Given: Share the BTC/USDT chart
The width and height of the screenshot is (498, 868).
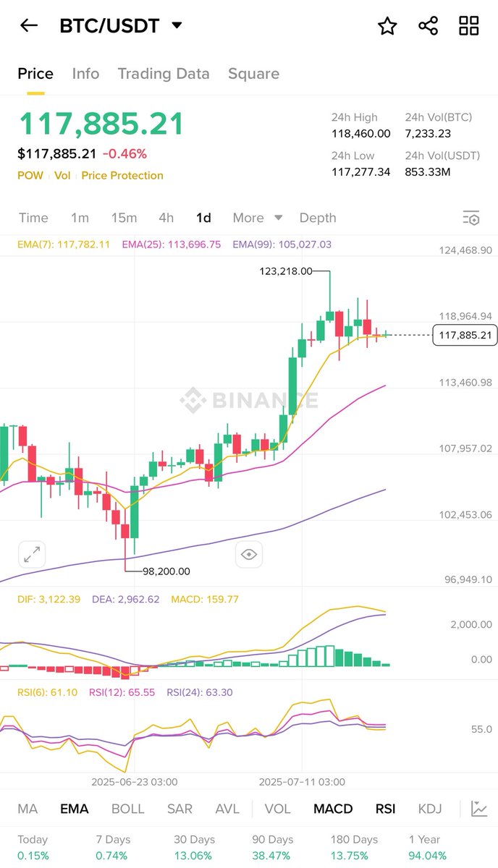Looking at the screenshot, I should click(429, 26).
